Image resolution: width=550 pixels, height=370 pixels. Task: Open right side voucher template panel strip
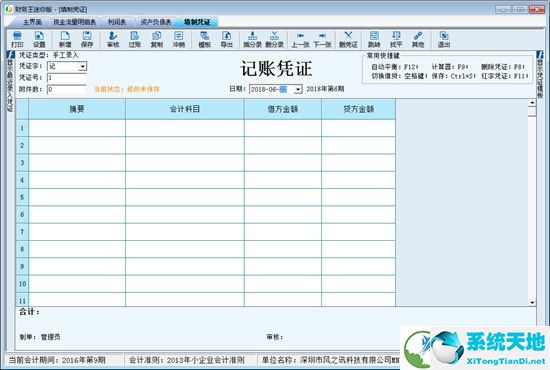[540, 75]
